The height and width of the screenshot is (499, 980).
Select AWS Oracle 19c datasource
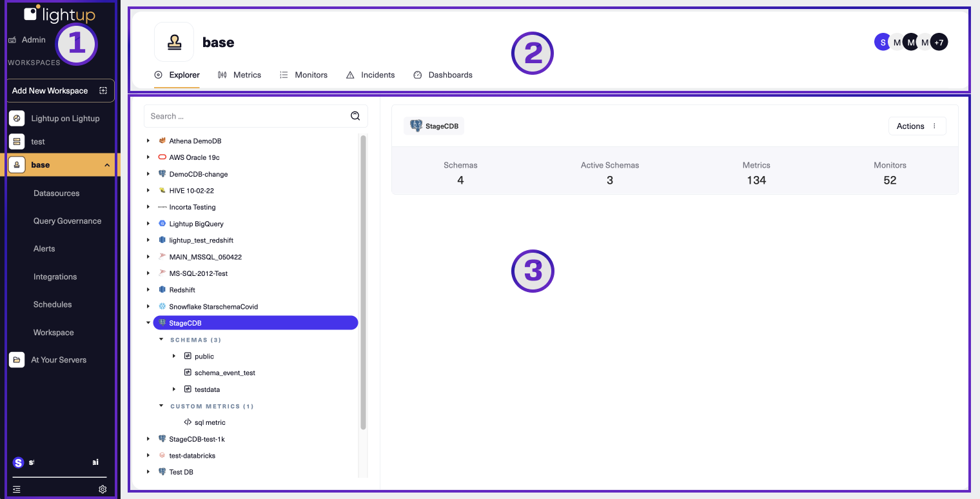194,157
